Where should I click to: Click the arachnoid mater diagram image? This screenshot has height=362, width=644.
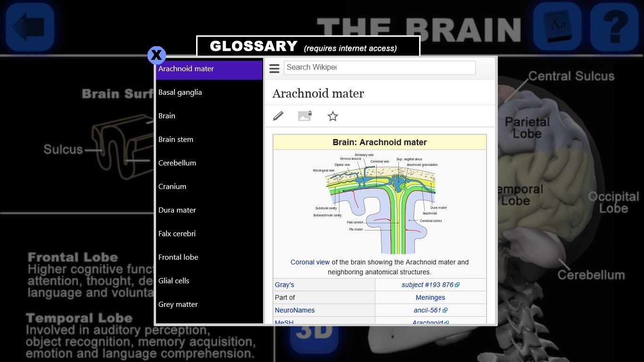380,203
